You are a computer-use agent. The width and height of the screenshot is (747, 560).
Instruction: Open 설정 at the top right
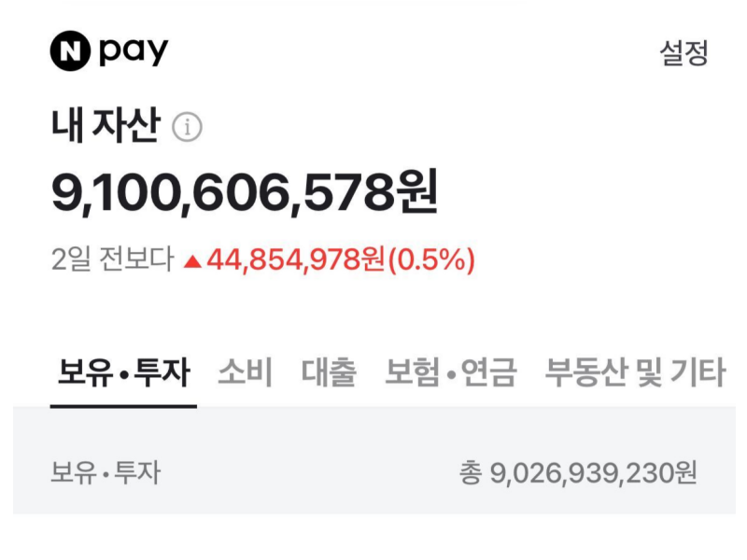pos(684,52)
